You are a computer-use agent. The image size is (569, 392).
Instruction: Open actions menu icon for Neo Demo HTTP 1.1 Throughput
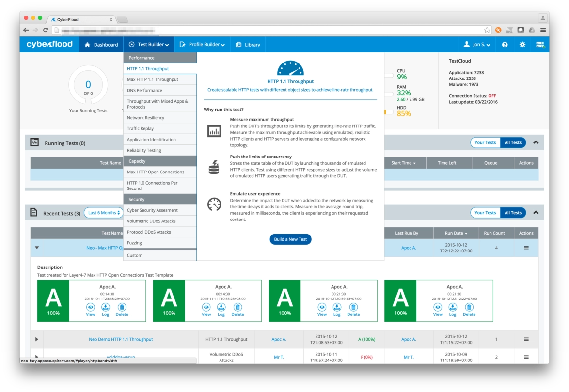click(x=526, y=339)
